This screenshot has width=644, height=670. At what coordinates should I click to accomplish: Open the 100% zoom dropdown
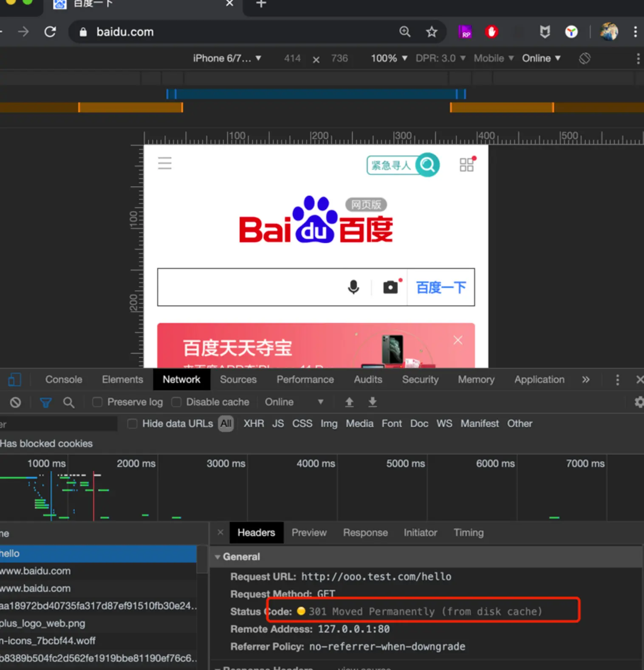click(x=389, y=58)
